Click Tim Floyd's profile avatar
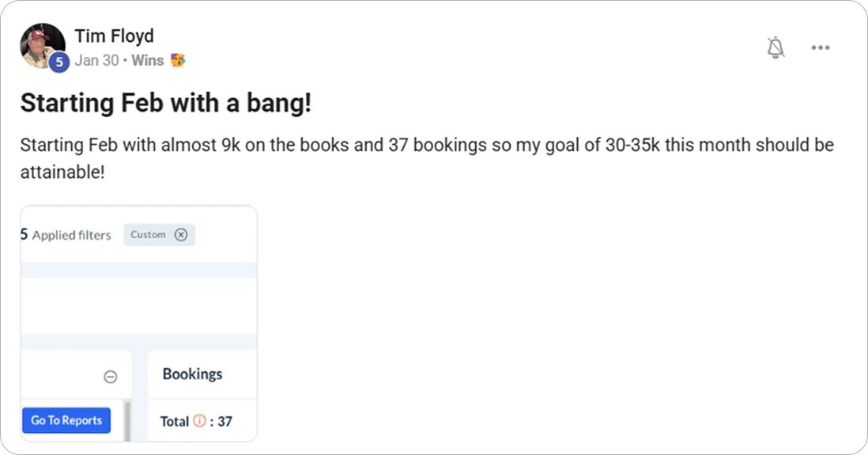Screen dimensions: 868x455 tap(41, 44)
